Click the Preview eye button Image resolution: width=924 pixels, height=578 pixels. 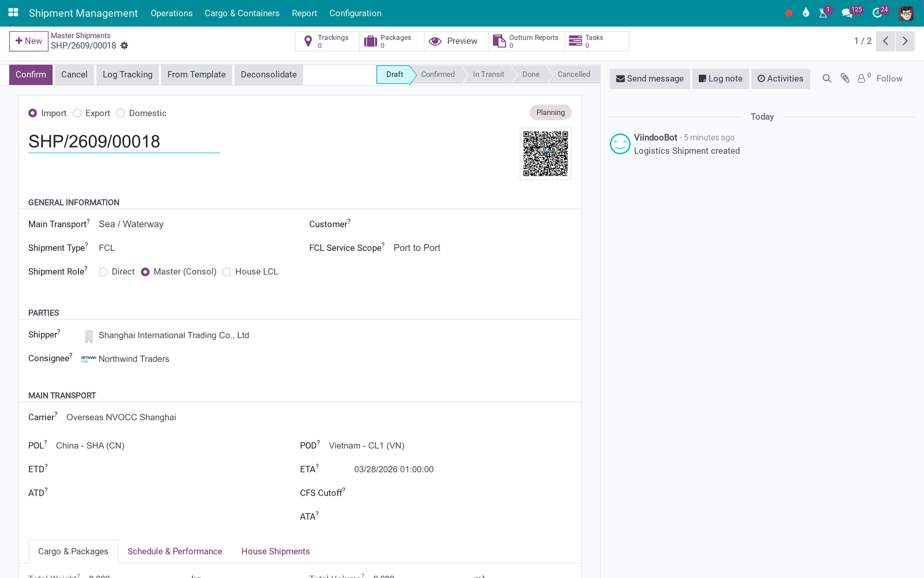point(456,41)
